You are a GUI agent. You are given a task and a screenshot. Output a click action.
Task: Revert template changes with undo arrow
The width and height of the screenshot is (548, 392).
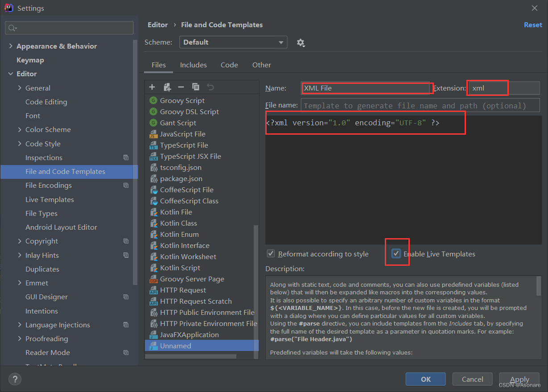point(210,87)
